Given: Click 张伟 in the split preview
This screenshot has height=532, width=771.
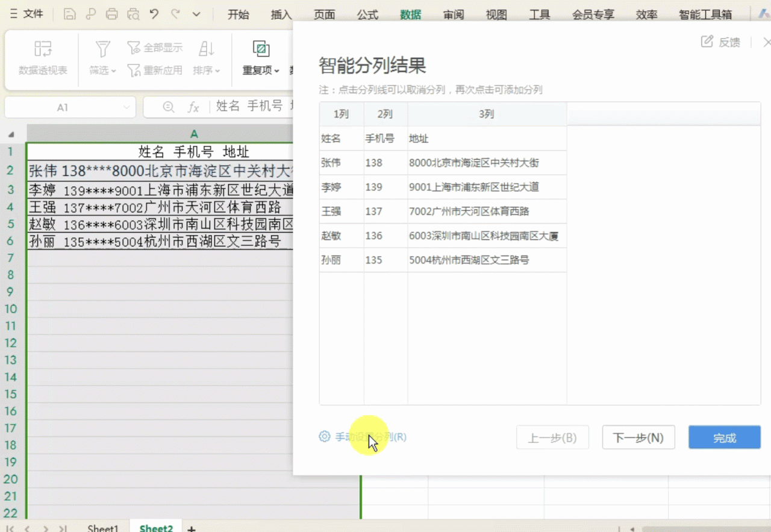Looking at the screenshot, I should pyautogui.click(x=331, y=163).
